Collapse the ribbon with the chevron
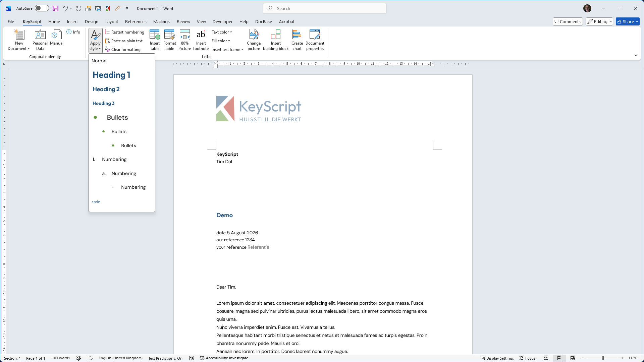The width and height of the screenshot is (644, 362). 636,55
